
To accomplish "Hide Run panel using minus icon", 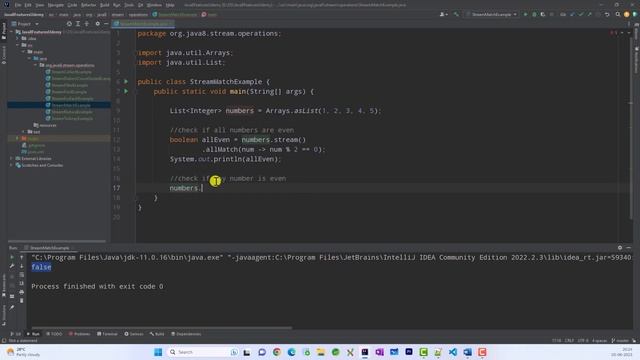I will click(x=629, y=248).
